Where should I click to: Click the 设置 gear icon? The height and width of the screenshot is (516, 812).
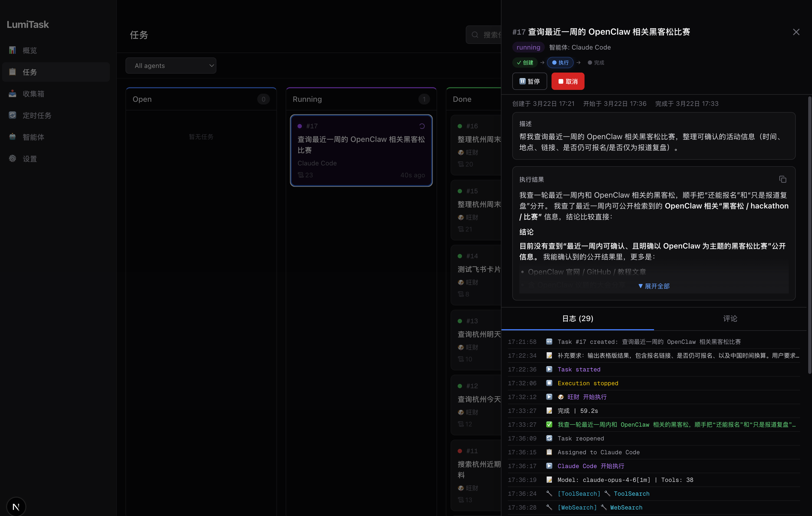point(12,158)
